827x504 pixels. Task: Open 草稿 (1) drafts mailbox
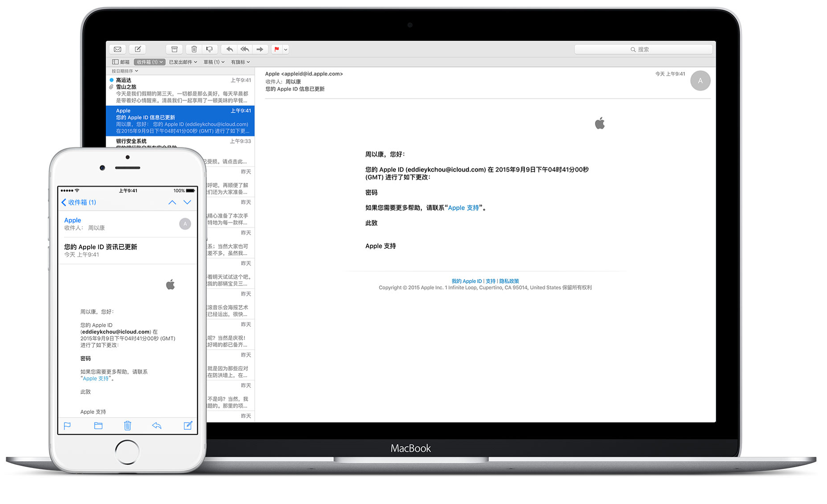point(214,62)
